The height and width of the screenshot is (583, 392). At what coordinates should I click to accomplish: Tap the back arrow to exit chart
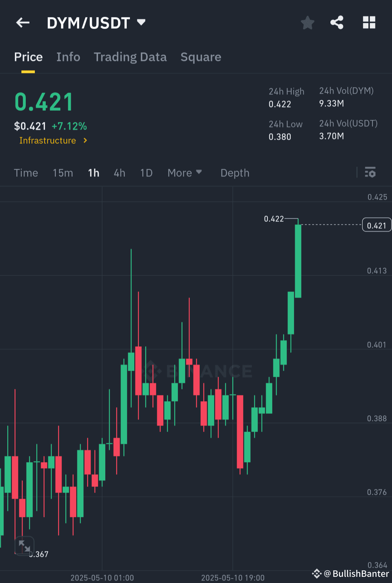click(x=23, y=23)
